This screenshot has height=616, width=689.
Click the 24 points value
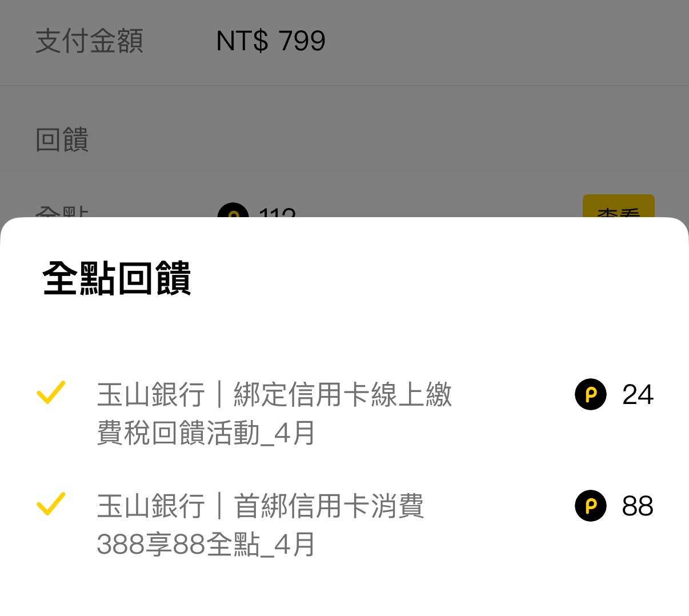[638, 395]
